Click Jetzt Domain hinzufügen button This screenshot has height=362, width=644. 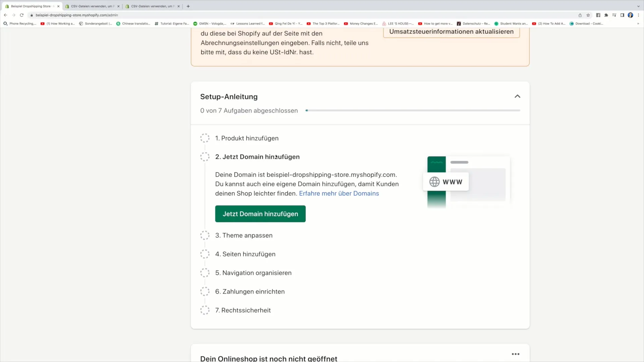pos(261,214)
